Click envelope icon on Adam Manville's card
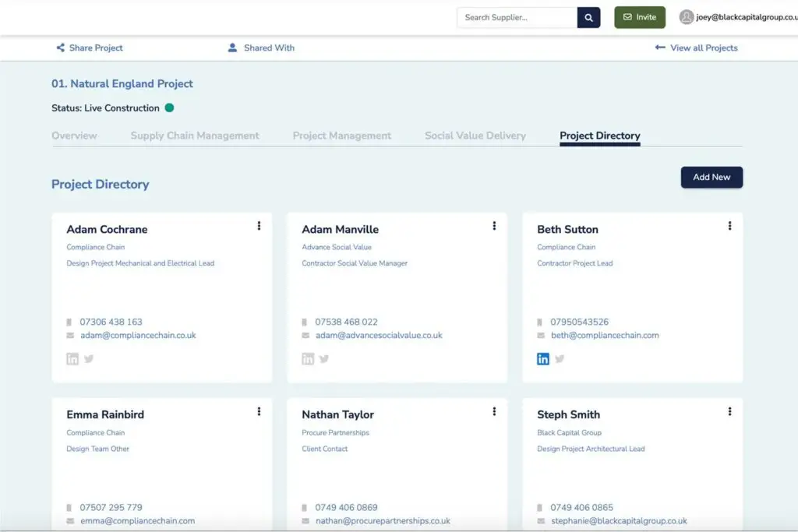 tap(305, 335)
